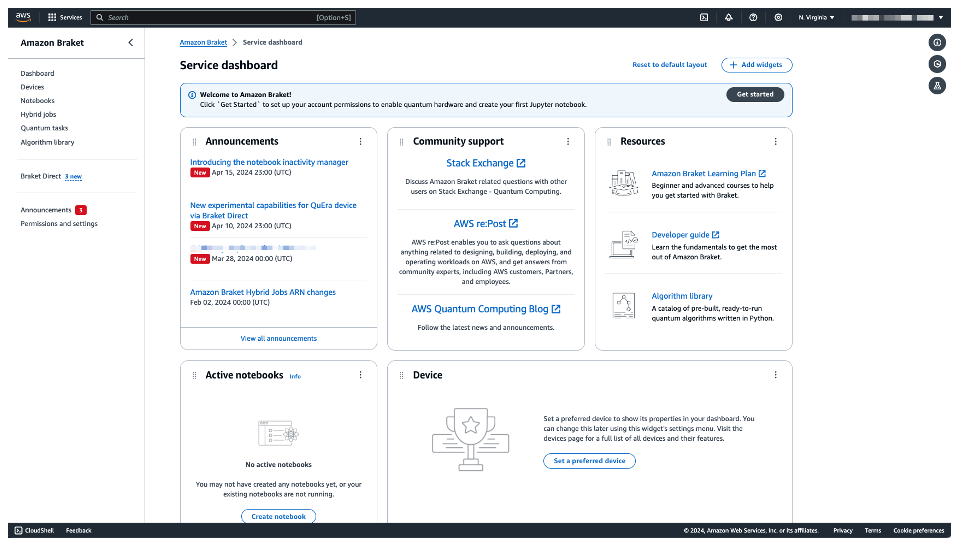Open the Active notebooks widget options menu

pos(360,375)
